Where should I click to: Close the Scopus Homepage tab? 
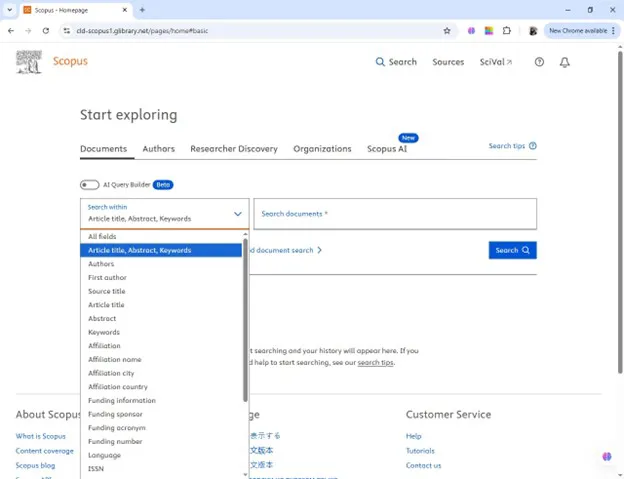(125, 10)
